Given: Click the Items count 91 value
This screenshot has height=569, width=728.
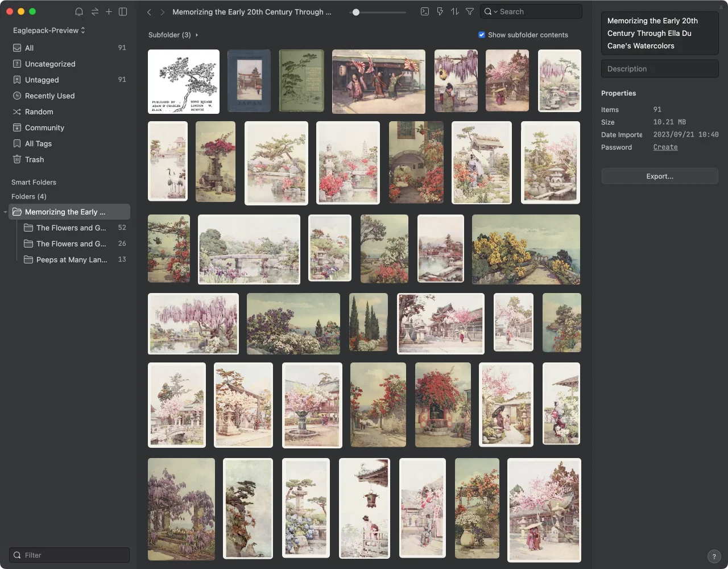Looking at the screenshot, I should pyautogui.click(x=657, y=109).
